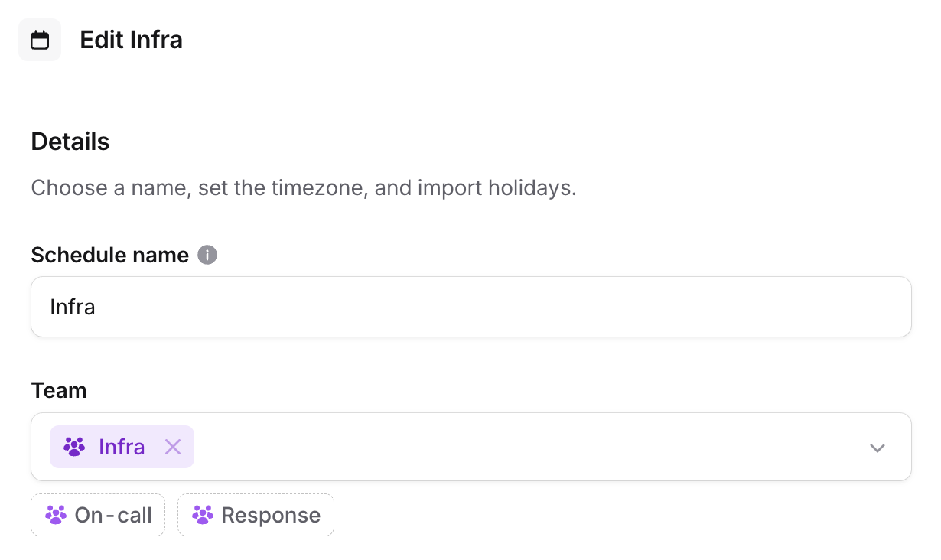This screenshot has height=560, width=941.
Task: Click the people icon in the Infra chip
Action: [74, 447]
